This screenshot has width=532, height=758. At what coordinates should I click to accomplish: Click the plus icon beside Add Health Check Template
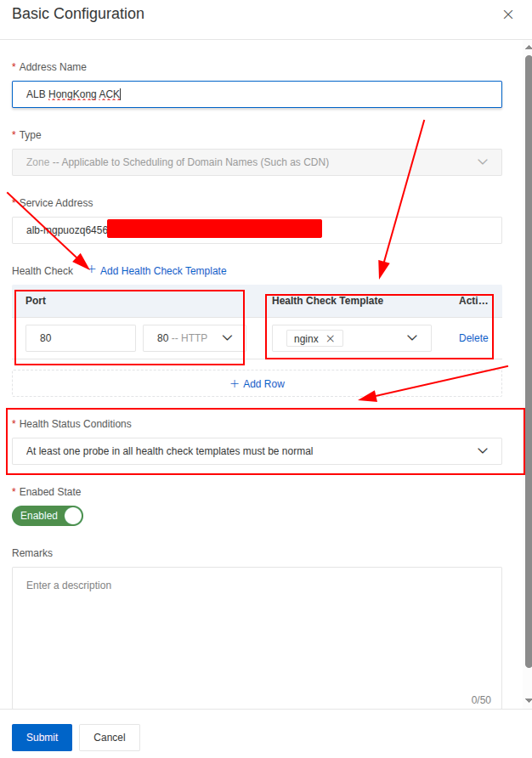(92, 269)
